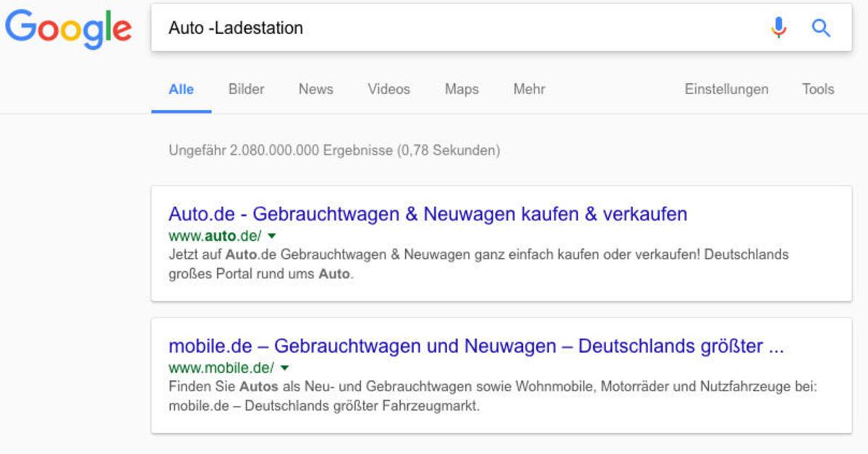This screenshot has height=454, width=868.
Task: Open the News tab
Action: [x=316, y=90]
